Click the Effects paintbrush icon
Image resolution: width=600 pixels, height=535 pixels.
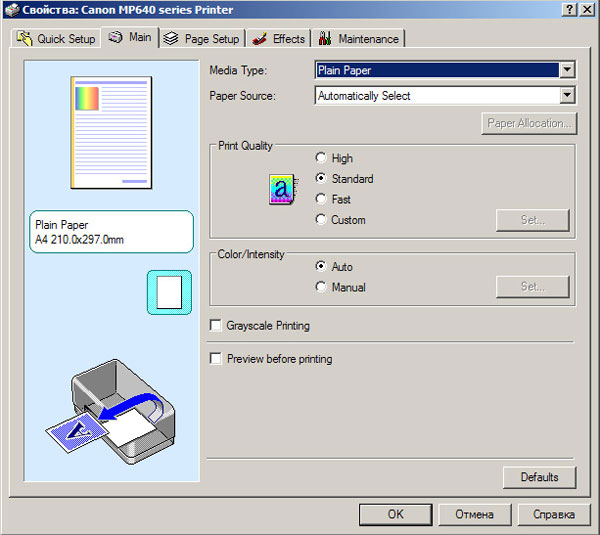tap(260, 39)
